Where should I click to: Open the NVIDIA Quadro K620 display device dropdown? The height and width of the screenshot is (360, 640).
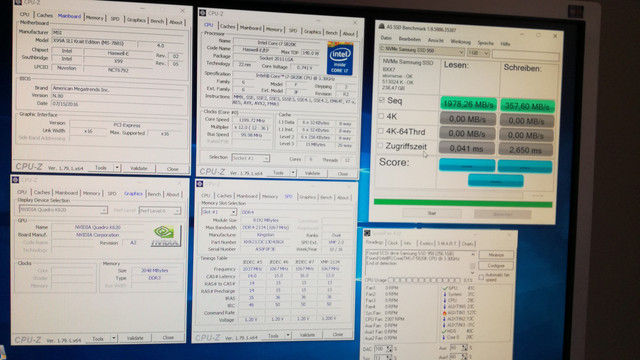(x=63, y=210)
